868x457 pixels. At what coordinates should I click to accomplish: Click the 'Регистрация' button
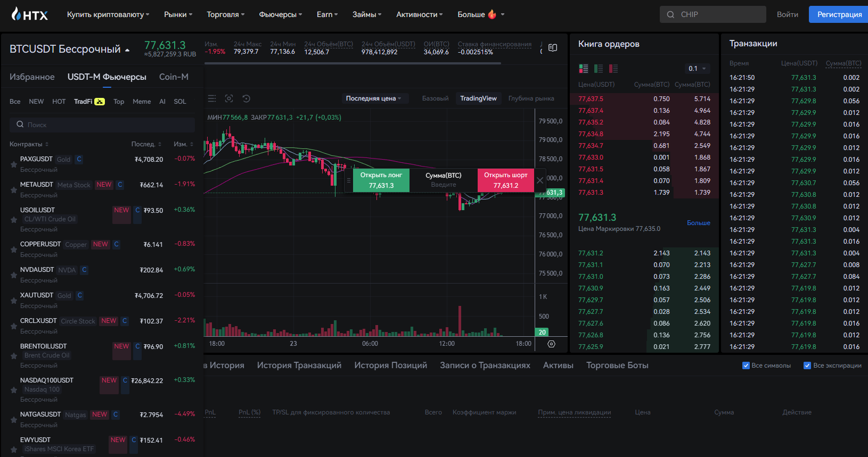click(839, 14)
